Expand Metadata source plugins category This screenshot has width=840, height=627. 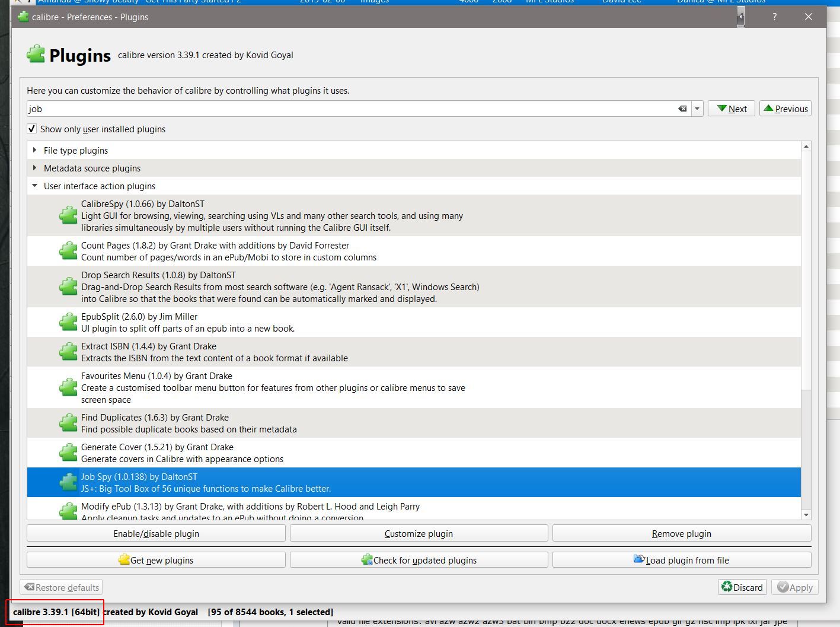pos(35,168)
